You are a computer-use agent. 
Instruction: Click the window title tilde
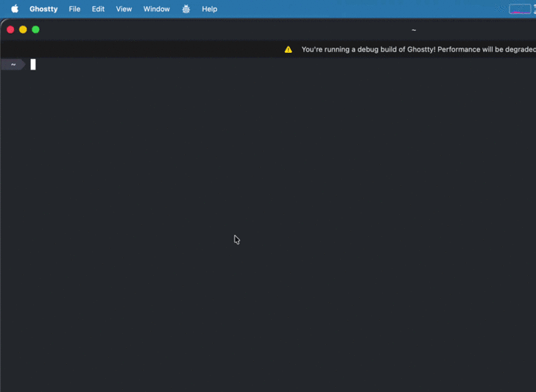pos(414,30)
